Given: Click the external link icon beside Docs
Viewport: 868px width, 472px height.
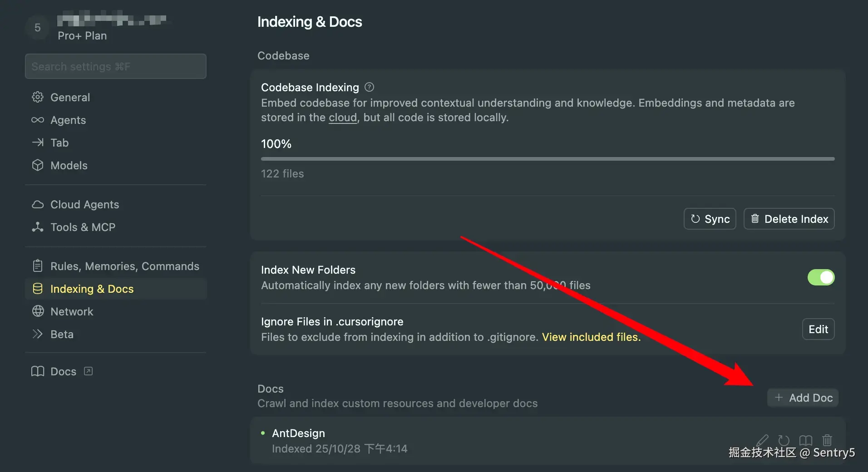Looking at the screenshot, I should (x=89, y=371).
